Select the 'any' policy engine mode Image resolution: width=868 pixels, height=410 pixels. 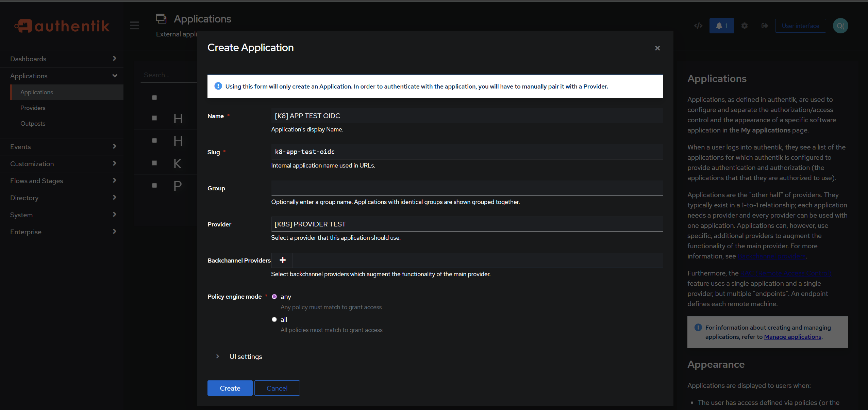point(274,297)
